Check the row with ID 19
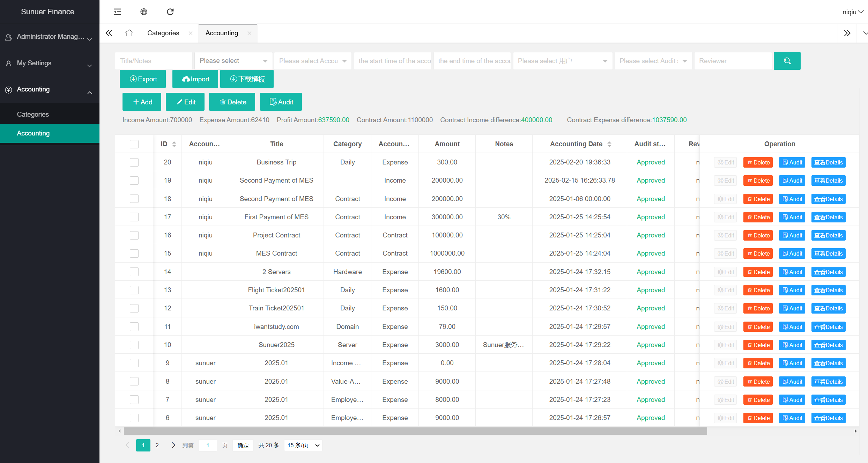This screenshot has height=463, width=868. (134, 181)
